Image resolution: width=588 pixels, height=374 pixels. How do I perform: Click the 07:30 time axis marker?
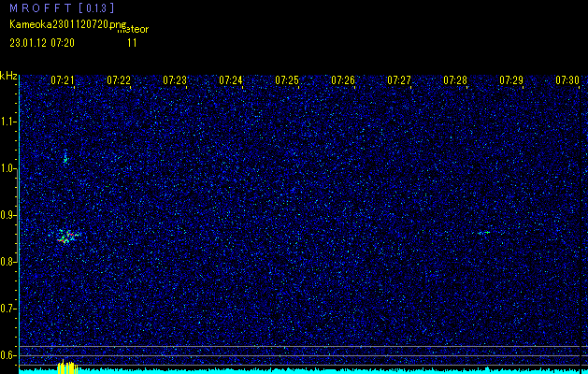click(x=567, y=80)
